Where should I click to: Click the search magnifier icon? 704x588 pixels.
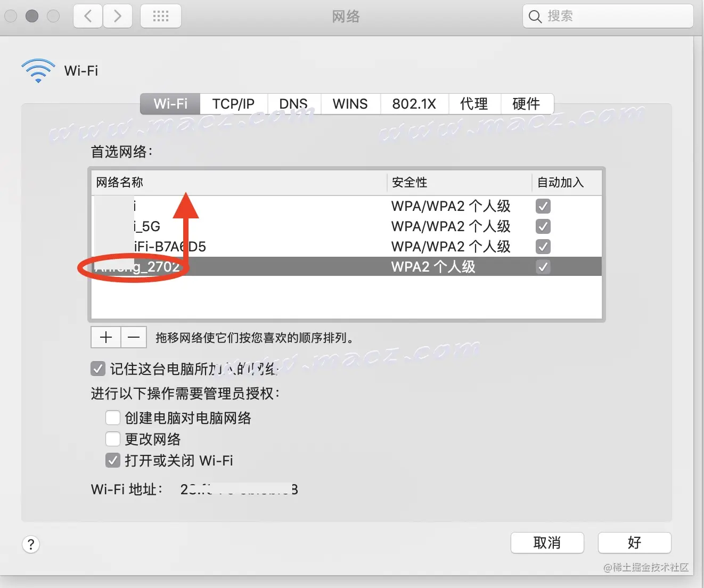click(535, 17)
